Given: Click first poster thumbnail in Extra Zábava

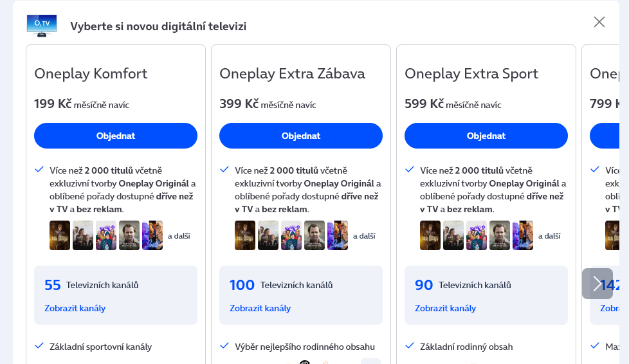Looking at the screenshot, I should pyautogui.click(x=245, y=235).
